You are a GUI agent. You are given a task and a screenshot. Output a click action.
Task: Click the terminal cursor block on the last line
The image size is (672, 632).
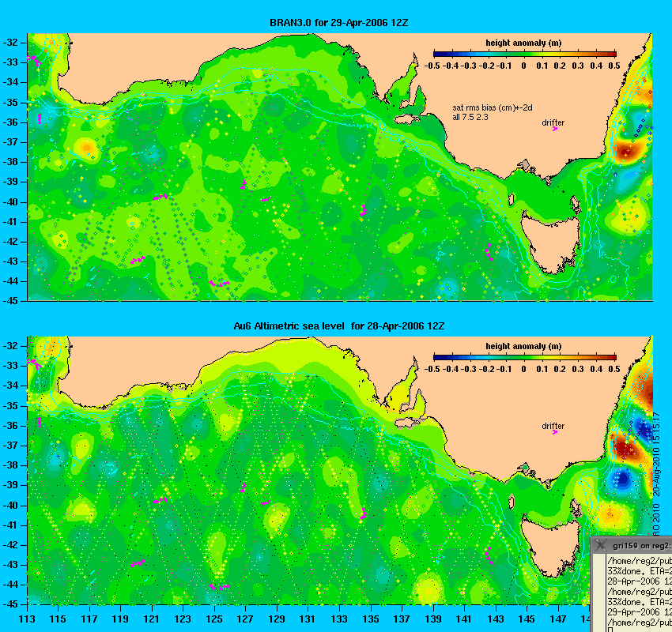(x=610, y=630)
